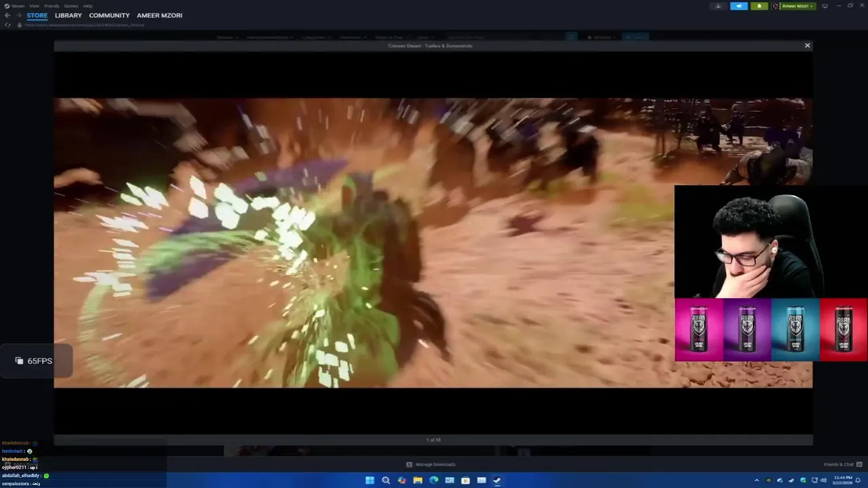Click the Crimson Desert trailer video
This screenshot has width=868, height=488.
click(433, 243)
